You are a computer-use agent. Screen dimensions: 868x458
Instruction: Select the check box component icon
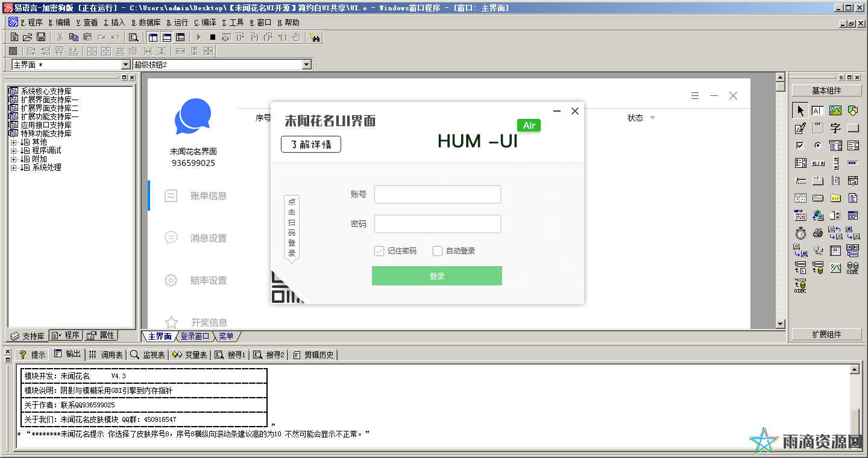click(800, 145)
